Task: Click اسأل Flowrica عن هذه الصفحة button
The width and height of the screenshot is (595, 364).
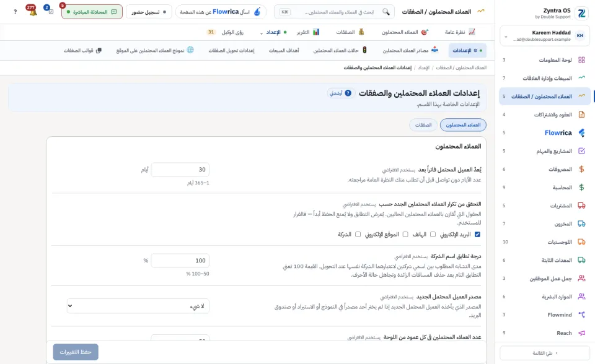Action: coord(221,12)
